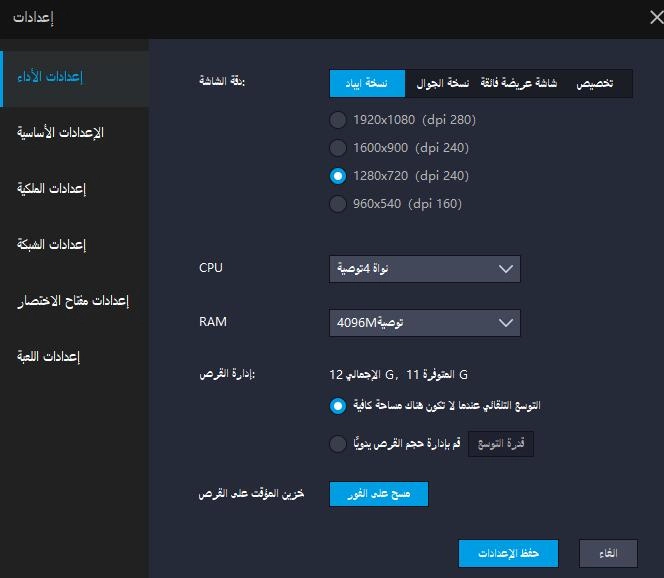Image resolution: width=664 pixels, height=578 pixels.
Task: Select the نسخة آيباد tablet resolution tab
Action: pos(367,83)
